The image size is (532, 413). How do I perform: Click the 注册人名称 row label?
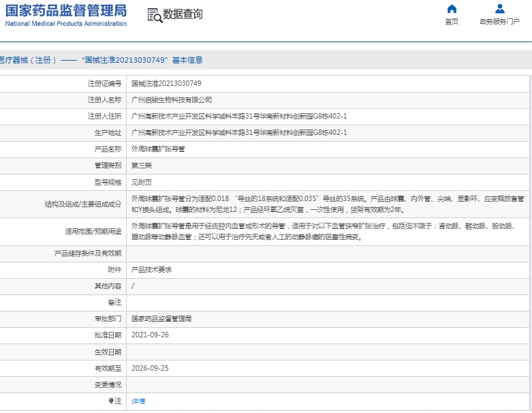pos(104,100)
